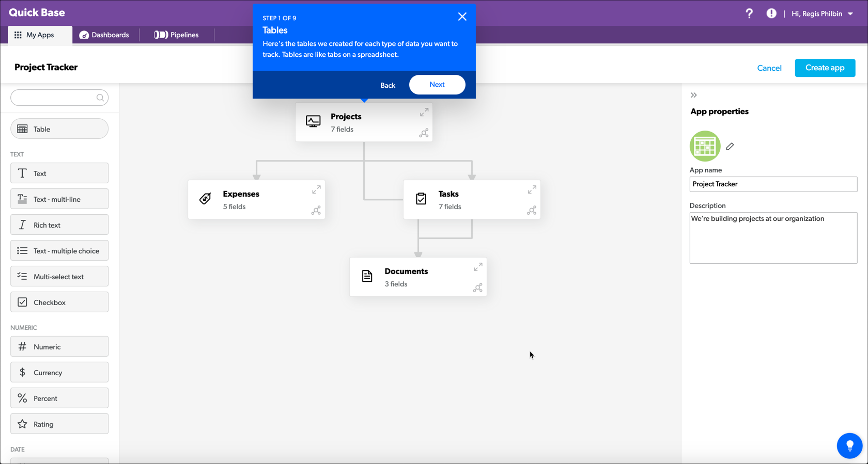Switch to the My Apps tab
The width and height of the screenshot is (868, 464).
click(40, 35)
